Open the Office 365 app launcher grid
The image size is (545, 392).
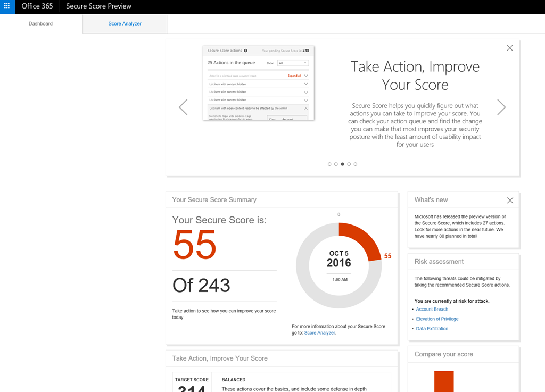pos(7,6)
